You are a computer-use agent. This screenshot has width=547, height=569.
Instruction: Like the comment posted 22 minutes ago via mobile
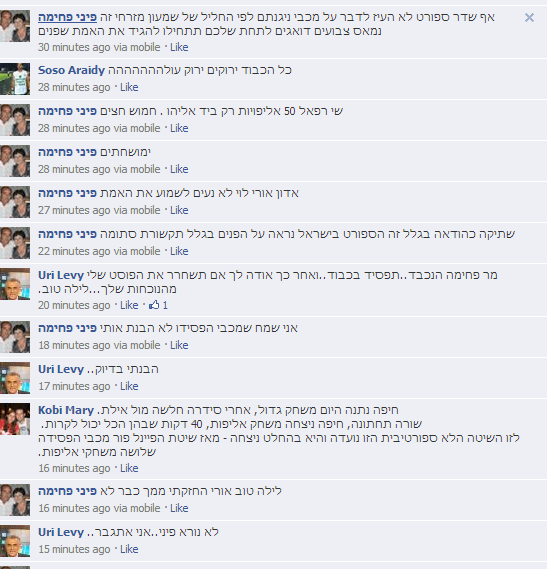coord(179,251)
